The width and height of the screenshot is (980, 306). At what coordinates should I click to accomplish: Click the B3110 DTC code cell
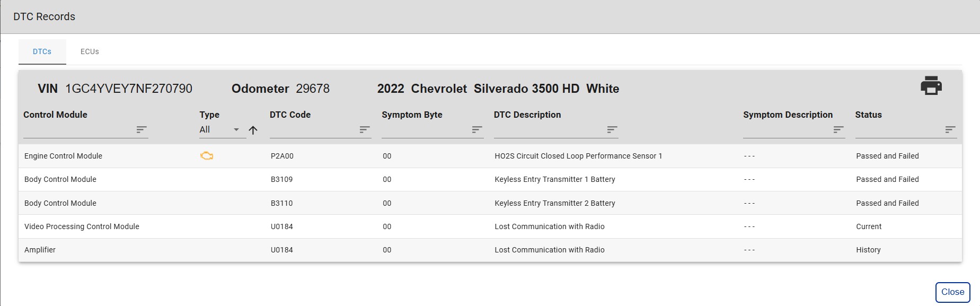pos(282,203)
